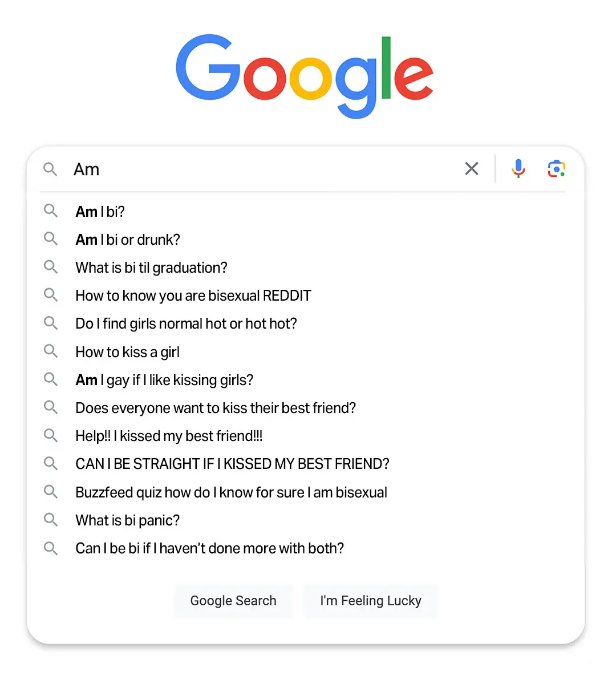
Task: Choose "Can I be bi if I haven't done more"
Action: coord(209,548)
